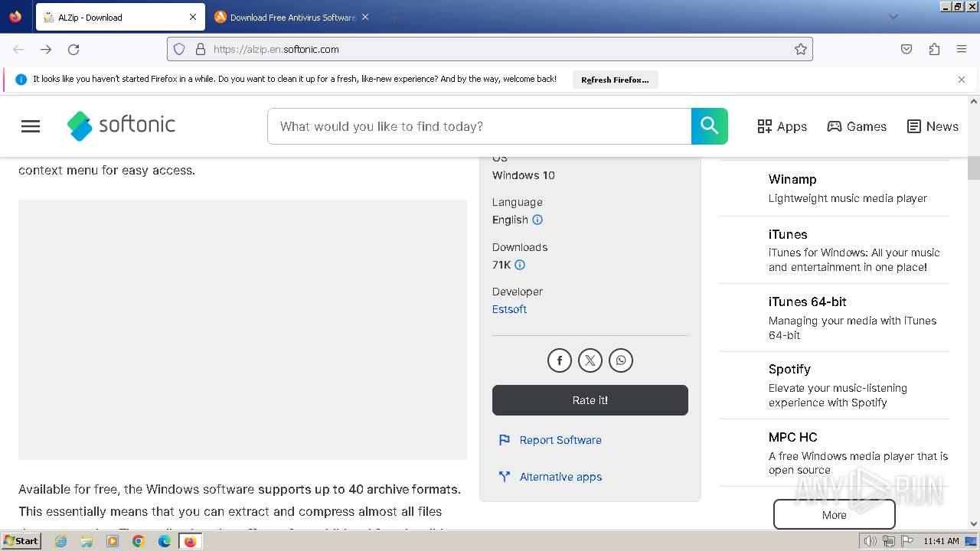Go back to previous page
This screenshot has width=980, height=551.
pos(18,49)
